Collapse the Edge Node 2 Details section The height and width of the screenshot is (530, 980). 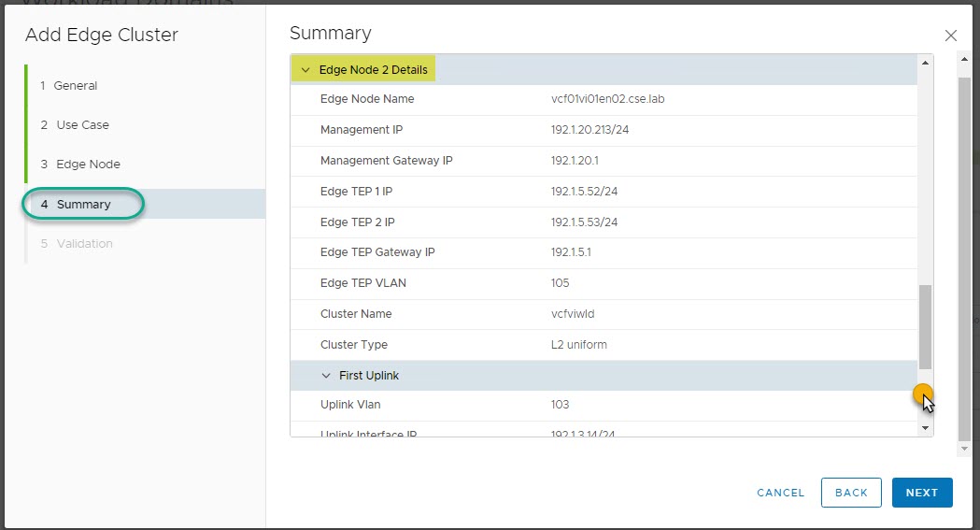305,70
